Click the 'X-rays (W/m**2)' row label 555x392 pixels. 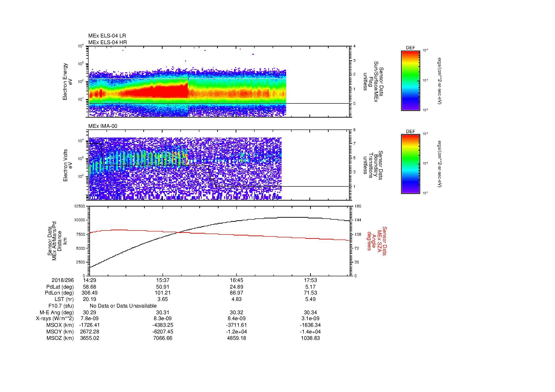(55, 318)
